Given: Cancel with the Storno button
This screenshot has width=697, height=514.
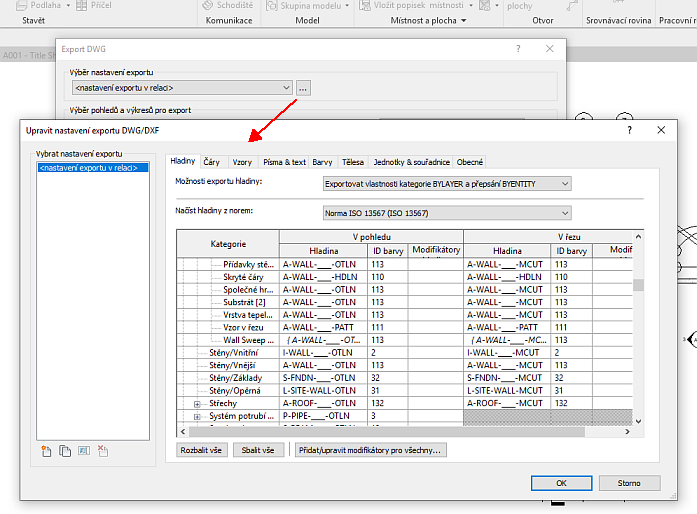Looking at the screenshot, I should (x=629, y=483).
